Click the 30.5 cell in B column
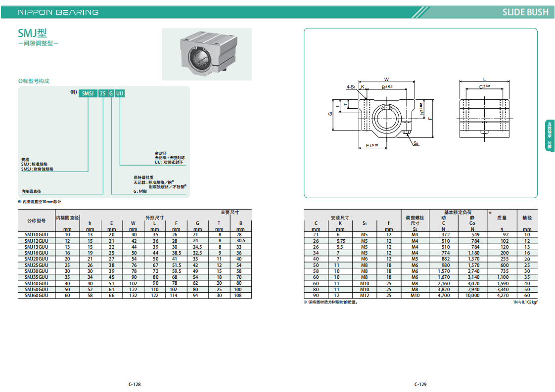 (241, 241)
